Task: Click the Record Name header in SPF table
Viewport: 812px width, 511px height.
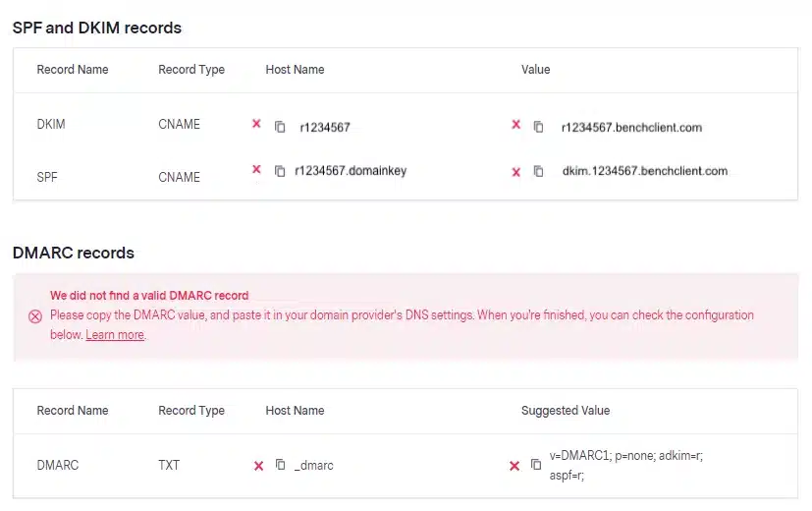Action: coord(73,70)
